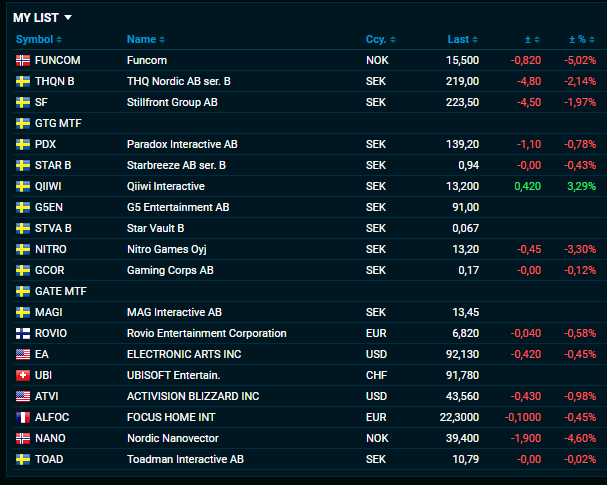Click FOCUS HOME INT last price 22,3000
This screenshot has width=607, height=485.
460,417
